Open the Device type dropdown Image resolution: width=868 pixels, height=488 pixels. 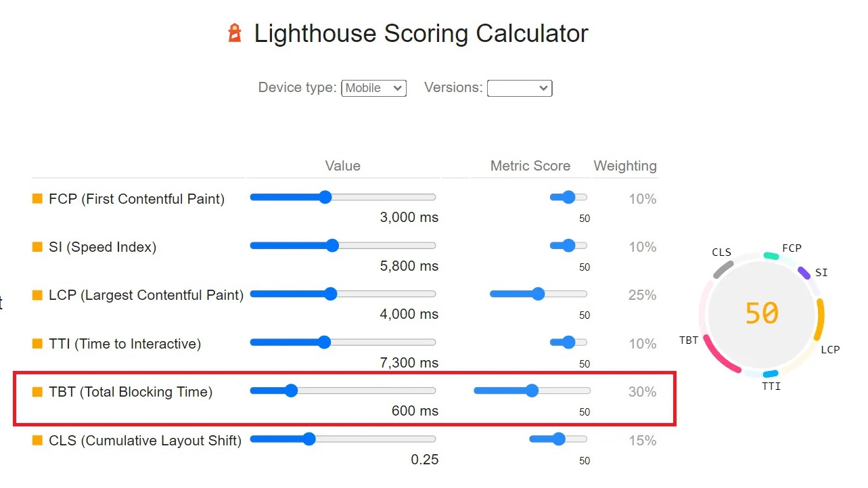pyautogui.click(x=373, y=88)
